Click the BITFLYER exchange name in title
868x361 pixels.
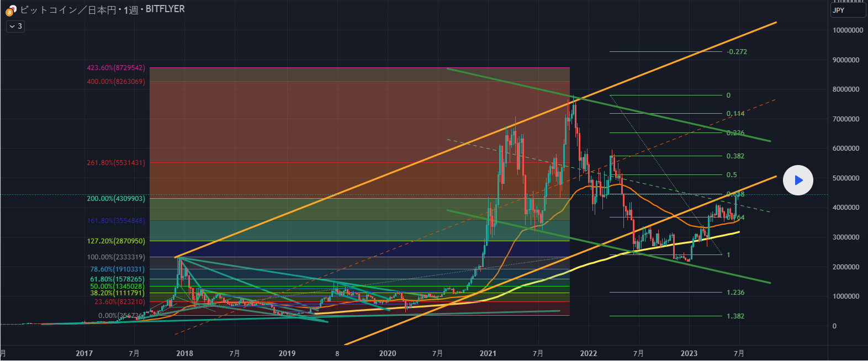165,9
